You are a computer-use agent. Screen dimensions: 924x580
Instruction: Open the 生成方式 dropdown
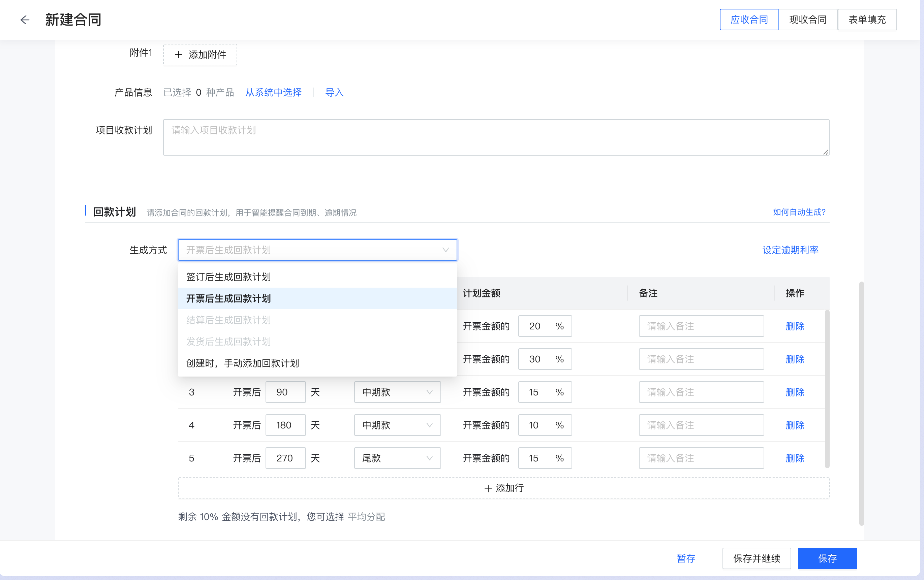click(x=317, y=250)
